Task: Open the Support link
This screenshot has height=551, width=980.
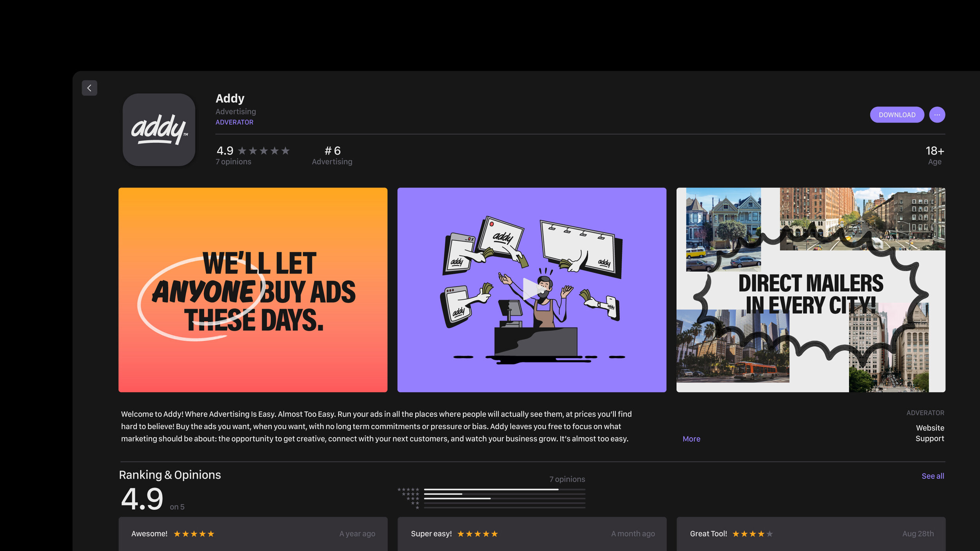Action: [929, 438]
